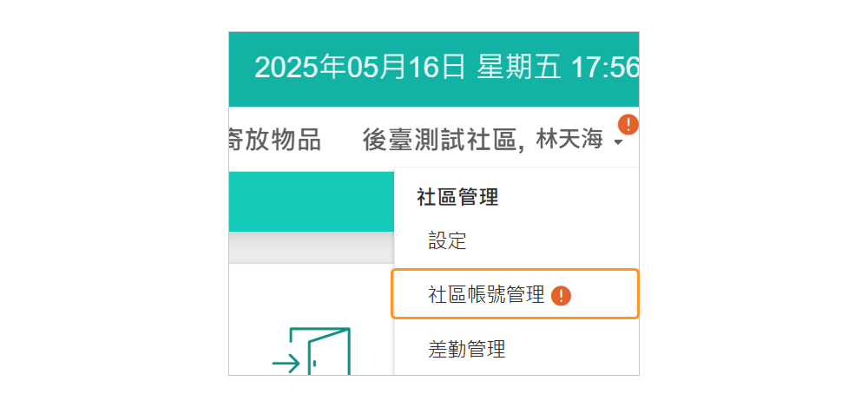Image resolution: width=868 pixels, height=407 pixels.
Task: Click the exclamation badge beside 社區帳號管理
Action: (561, 295)
